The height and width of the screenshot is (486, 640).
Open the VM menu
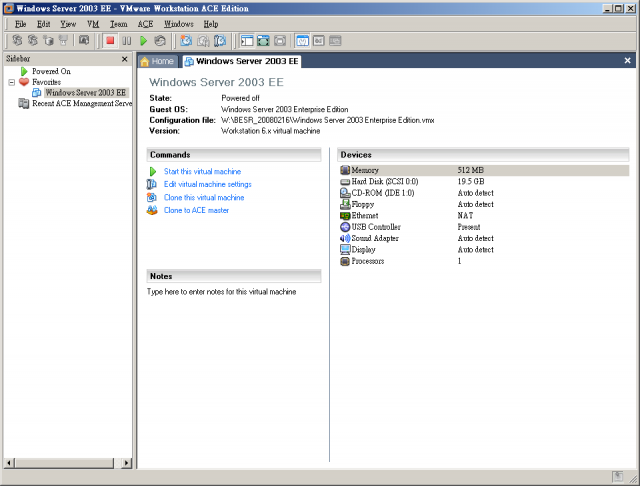tap(93, 24)
